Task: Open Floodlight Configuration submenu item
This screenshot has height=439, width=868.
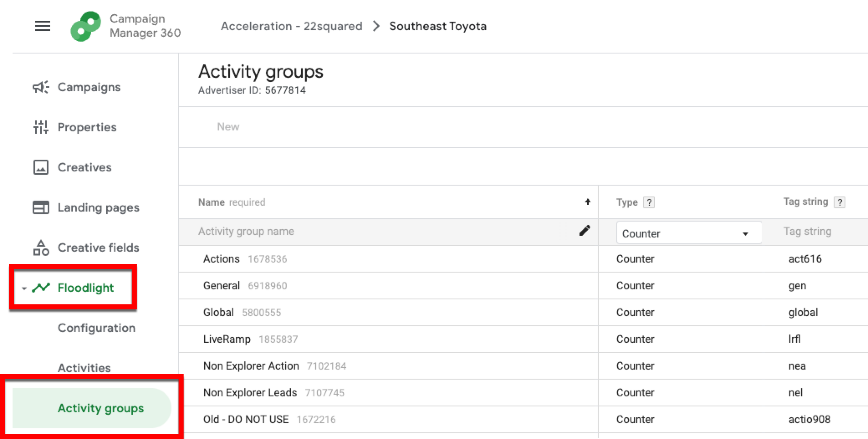Action: (97, 328)
